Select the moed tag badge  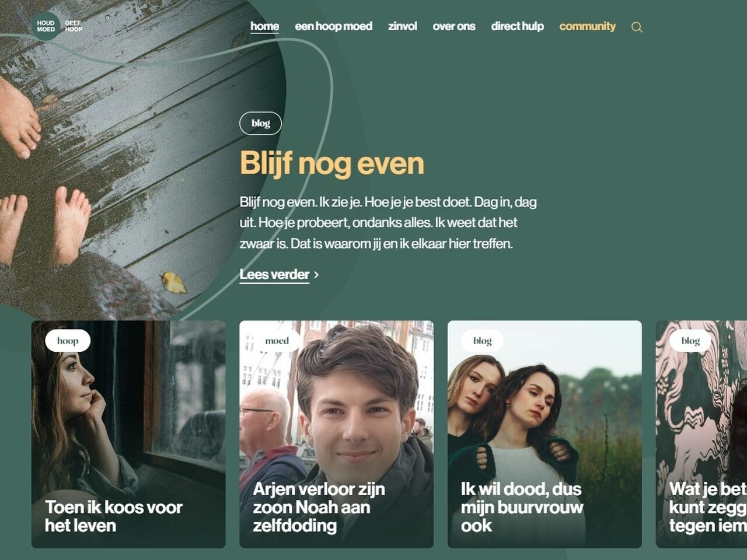(x=277, y=341)
